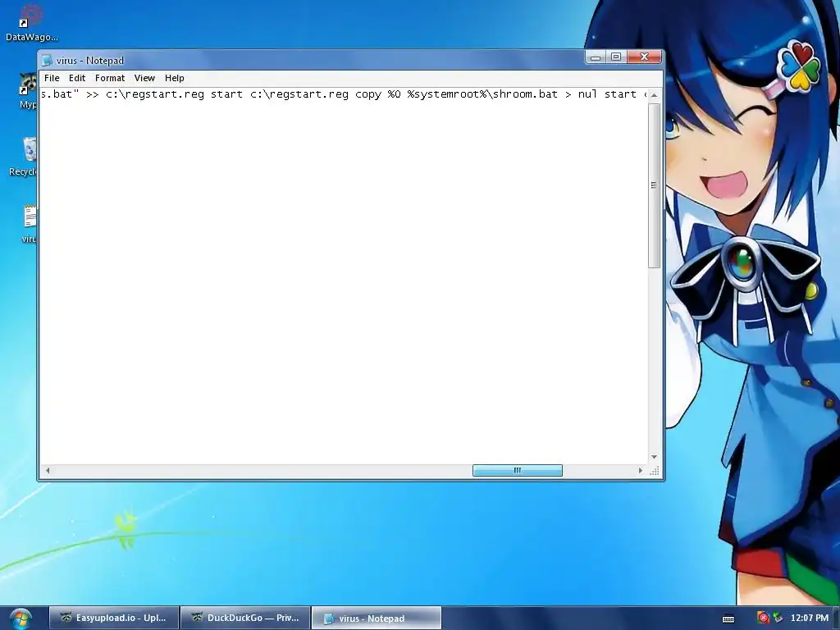Click the Notepad title bar icon

[47, 61]
